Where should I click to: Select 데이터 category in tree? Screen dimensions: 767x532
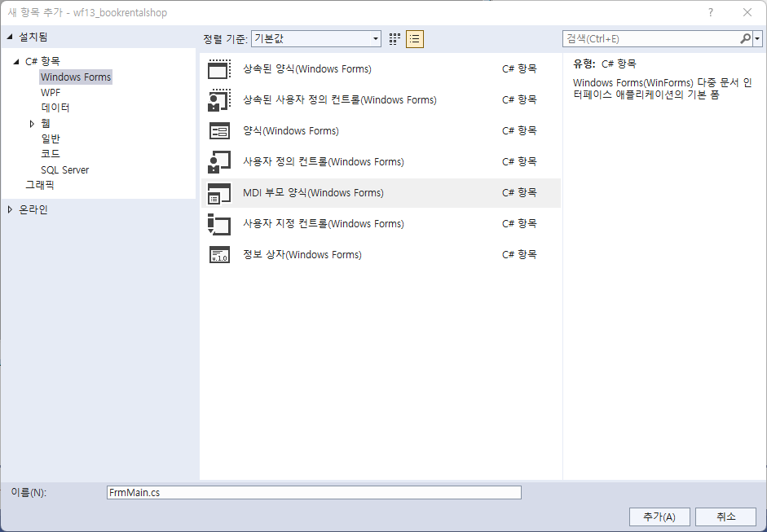click(55, 108)
